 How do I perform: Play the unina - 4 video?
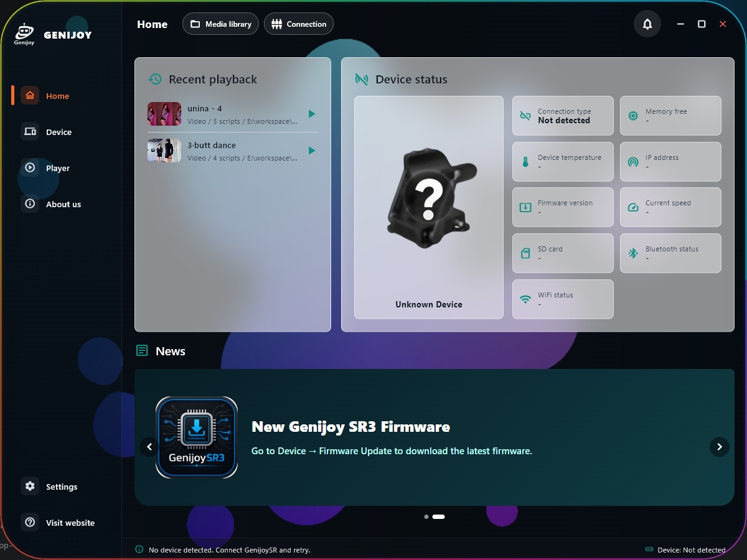click(312, 114)
